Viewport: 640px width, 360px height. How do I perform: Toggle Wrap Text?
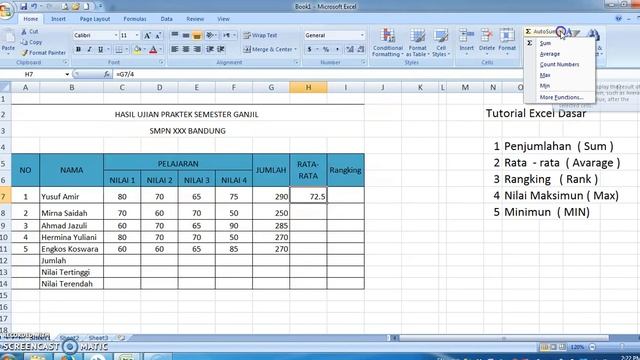click(260, 36)
